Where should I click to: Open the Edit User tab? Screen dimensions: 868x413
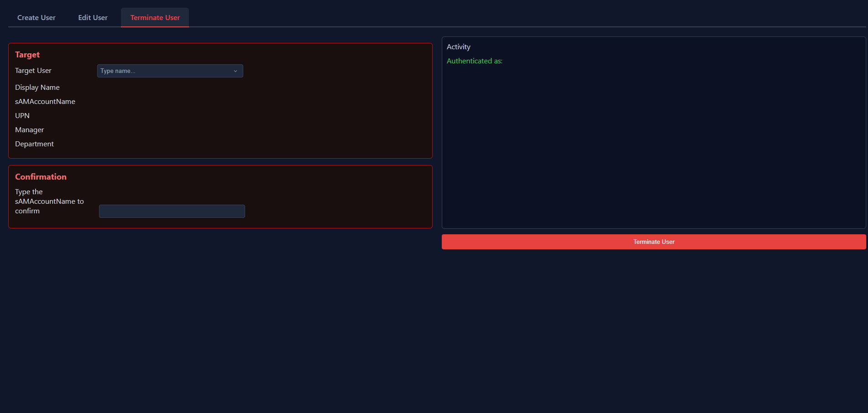pyautogui.click(x=93, y=18)
